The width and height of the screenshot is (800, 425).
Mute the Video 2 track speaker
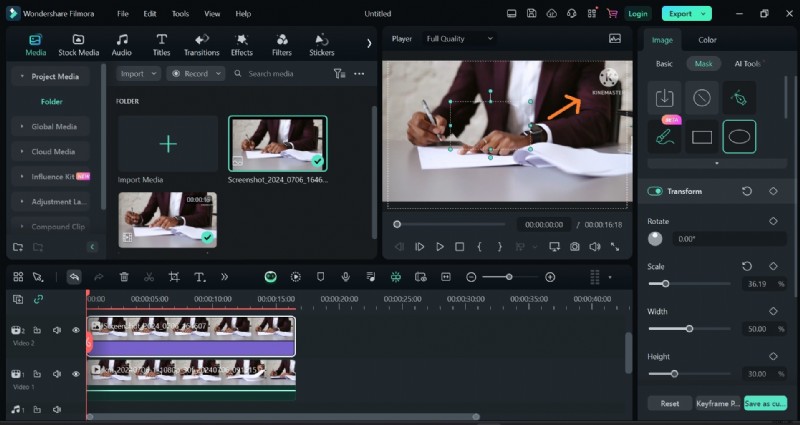[x=57, y=331]
